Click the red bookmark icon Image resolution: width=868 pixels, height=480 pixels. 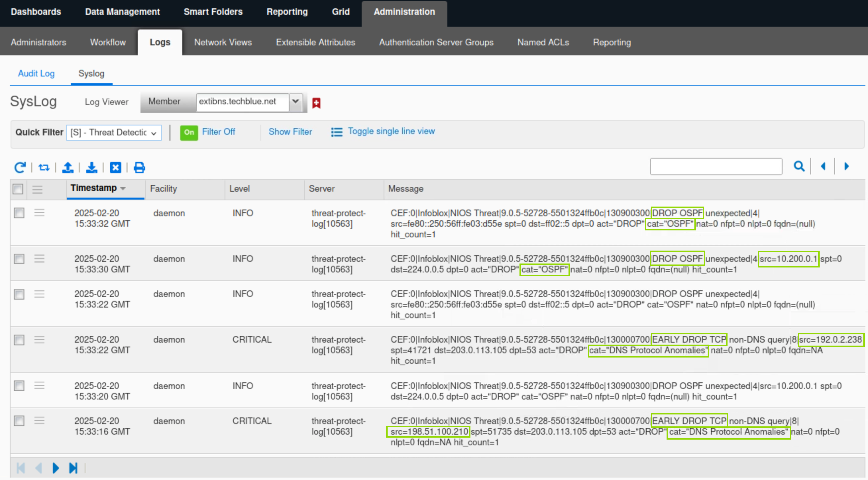click(x=316, y=103)
